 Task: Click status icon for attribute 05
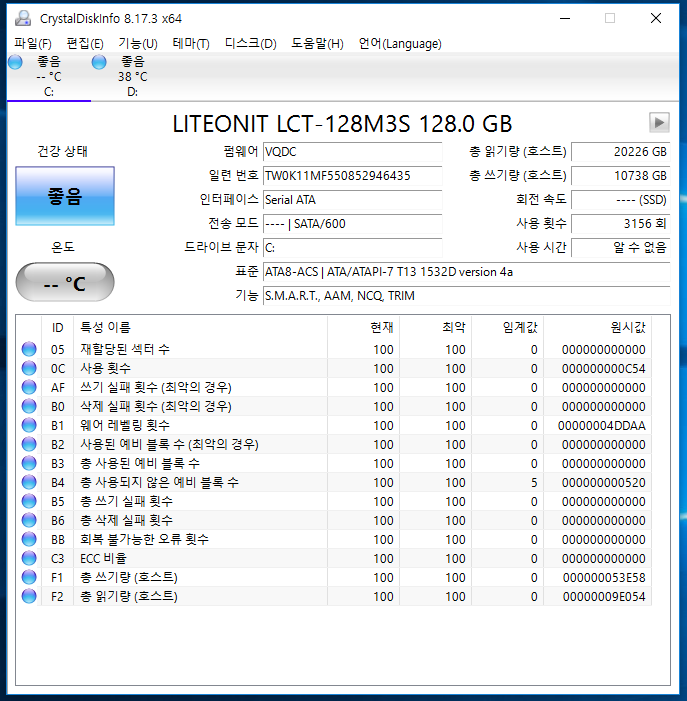29,349
